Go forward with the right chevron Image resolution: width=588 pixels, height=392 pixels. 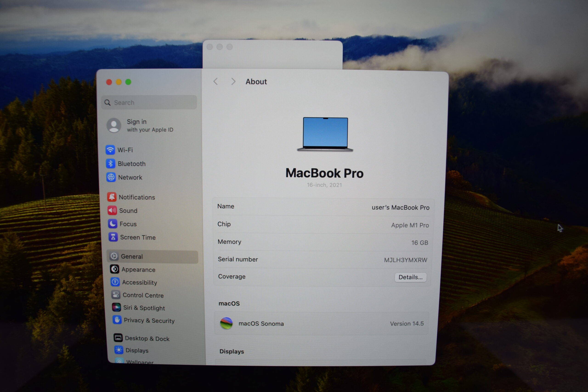click(x=233, y=82)
